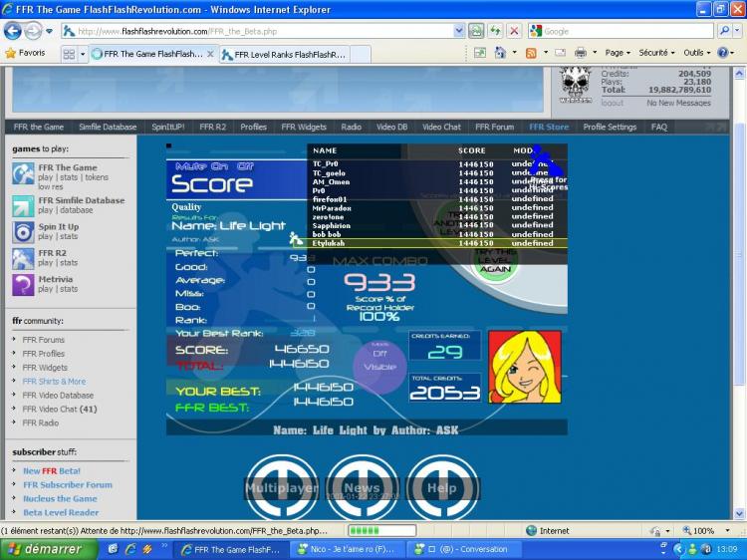Click the purple Metrivia question mark icon
The width and height of the screenshot is (747, 560).
click(x=23, y=285)
